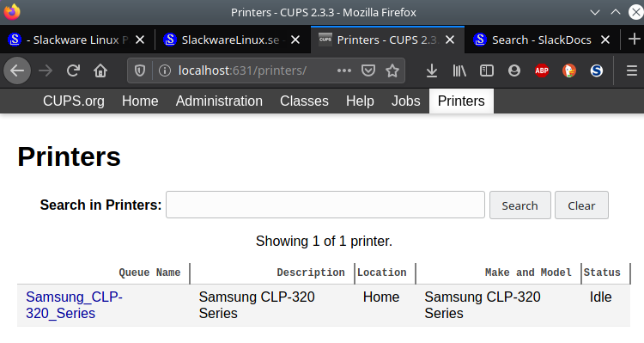Screen dimensions: 644x343
Task: Reload the current page
Action: point(73,70)
